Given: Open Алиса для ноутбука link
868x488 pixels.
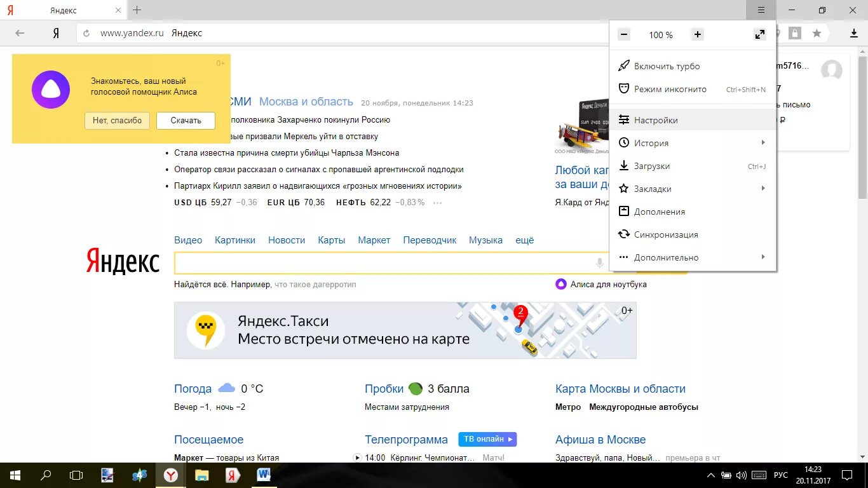Looking at the screenshot, I should (609, 285).
